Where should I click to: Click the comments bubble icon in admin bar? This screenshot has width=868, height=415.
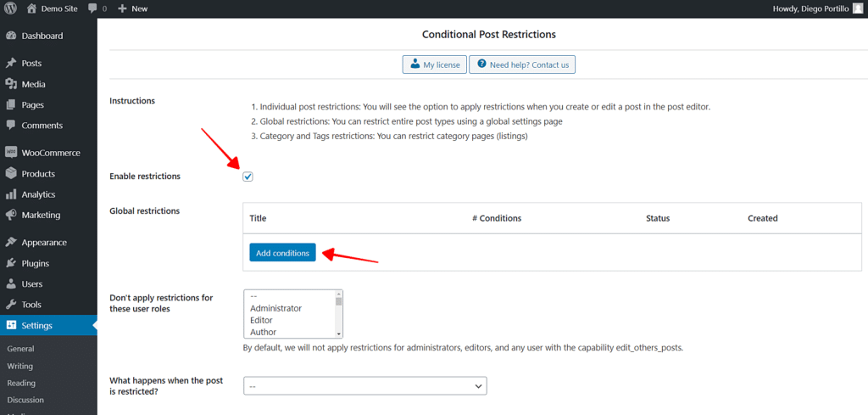click(92, 8)
